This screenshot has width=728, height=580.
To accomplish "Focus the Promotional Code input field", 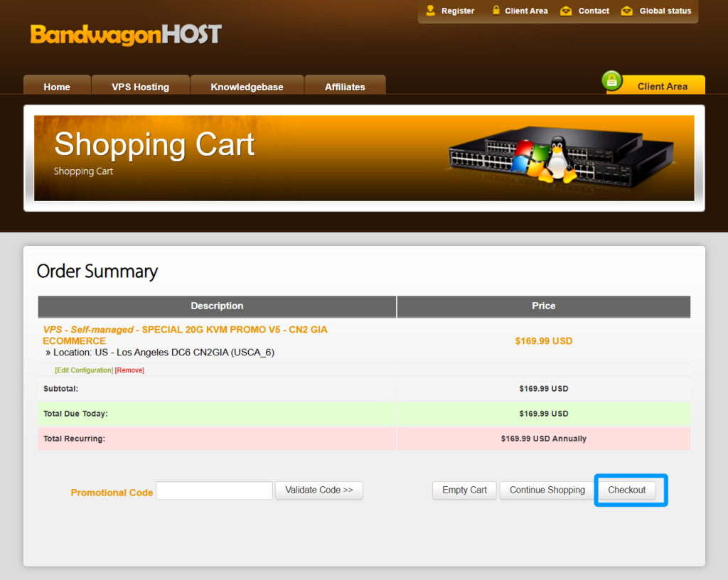I will (214, 490).
